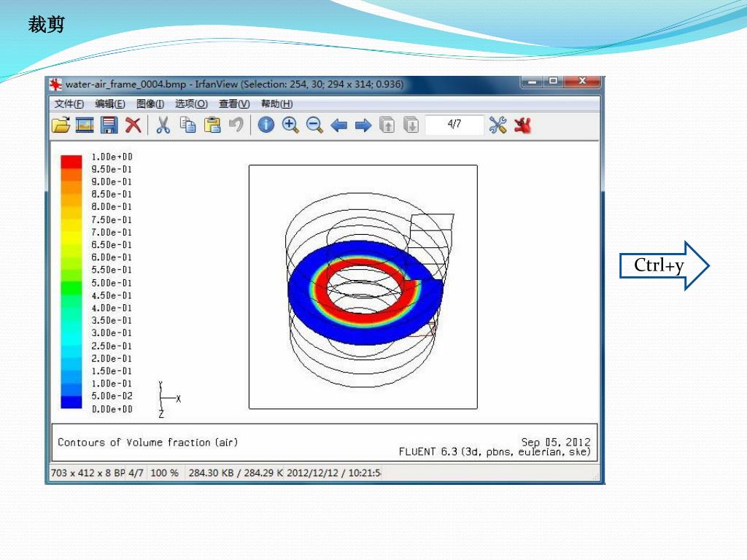Click the Save floppy disk icon

(109, 125)
